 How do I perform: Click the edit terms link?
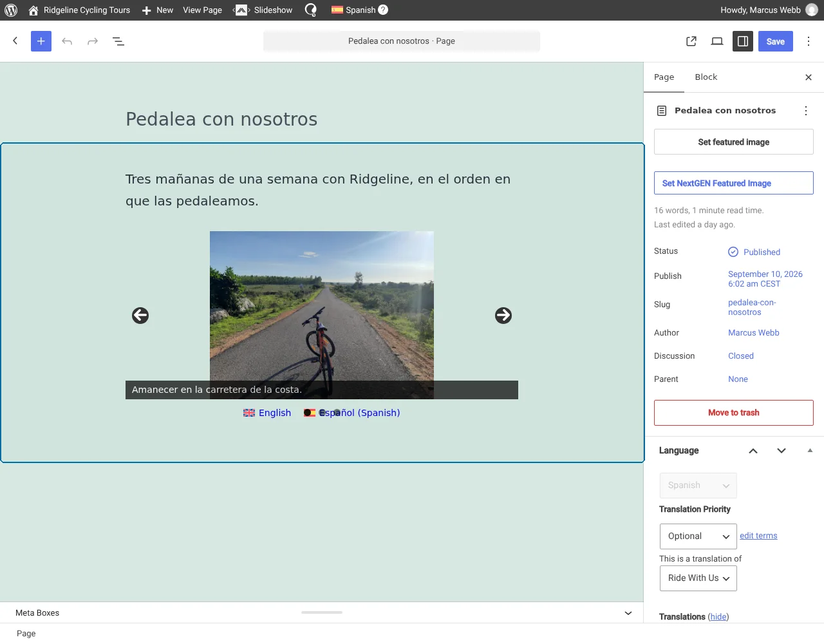click(758, 536)
